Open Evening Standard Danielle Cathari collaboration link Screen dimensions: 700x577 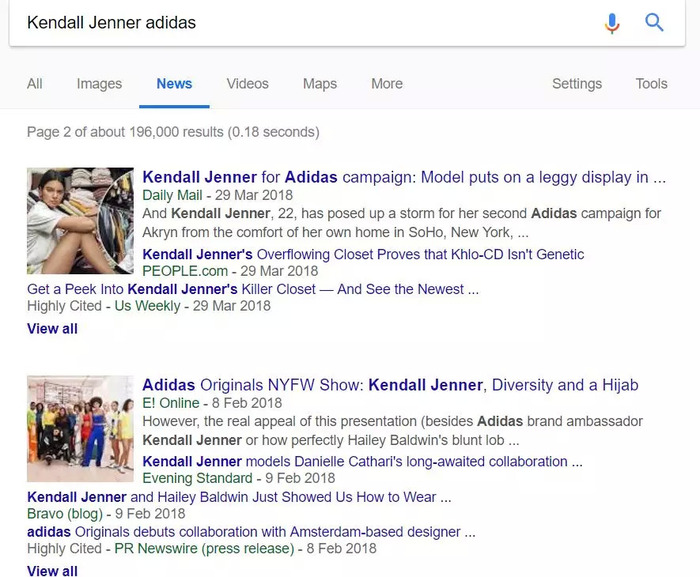click(x=362, y=461)
